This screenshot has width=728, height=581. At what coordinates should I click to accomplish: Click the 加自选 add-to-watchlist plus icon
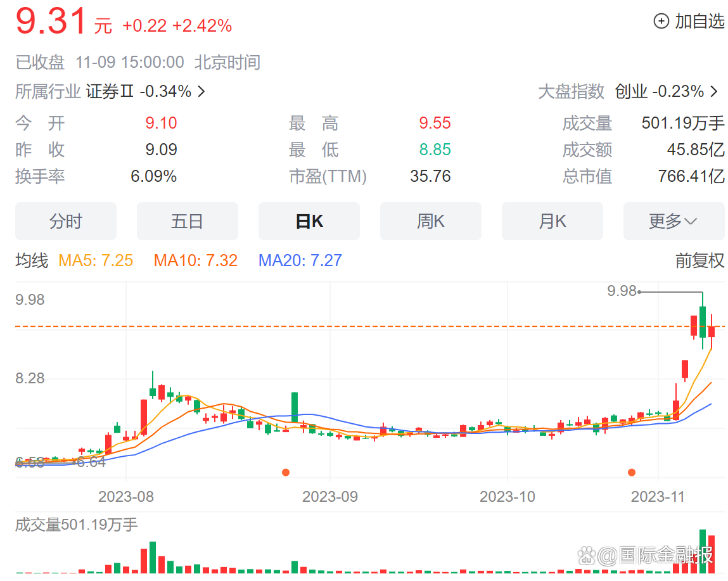click(x=660, y=21)
